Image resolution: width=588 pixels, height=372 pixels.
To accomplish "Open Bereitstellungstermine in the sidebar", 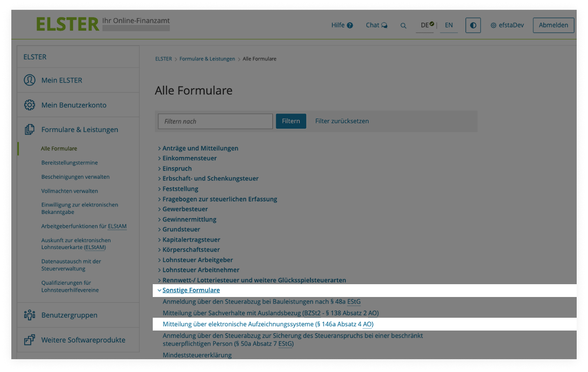I will (x=69, y=162).
